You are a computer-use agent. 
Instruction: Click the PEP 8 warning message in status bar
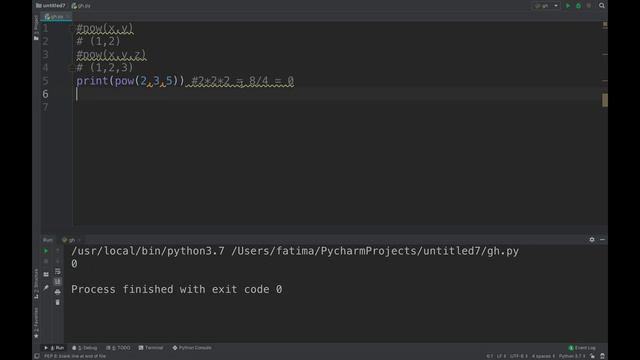point(75,356)
